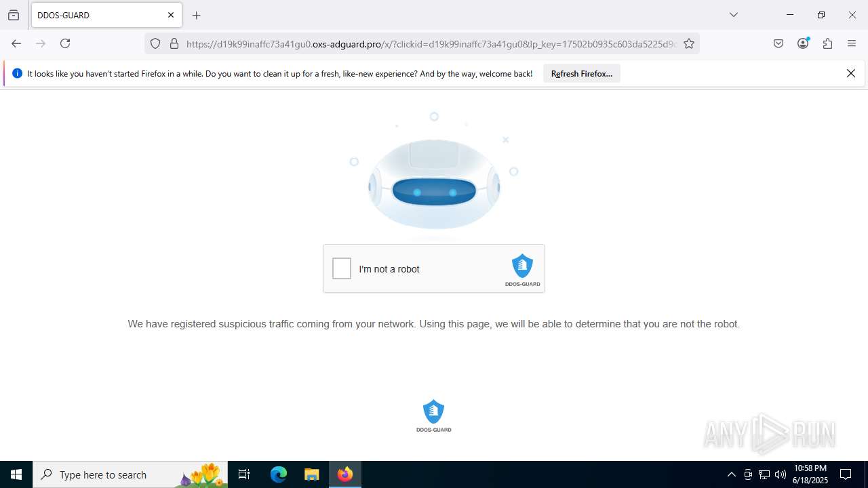Save page to Pocket
This screenshot has width=868, height=488.
pos(778,43)
